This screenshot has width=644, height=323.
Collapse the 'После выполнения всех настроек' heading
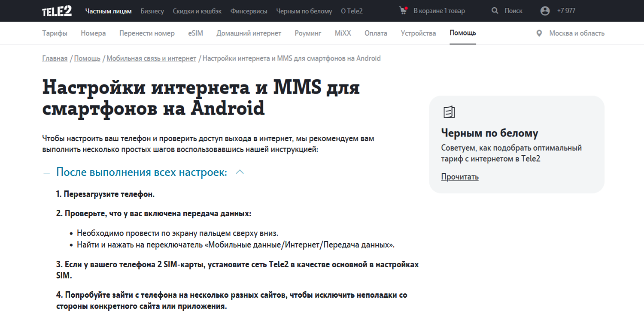pyautogui.click(x=142, y=172)
